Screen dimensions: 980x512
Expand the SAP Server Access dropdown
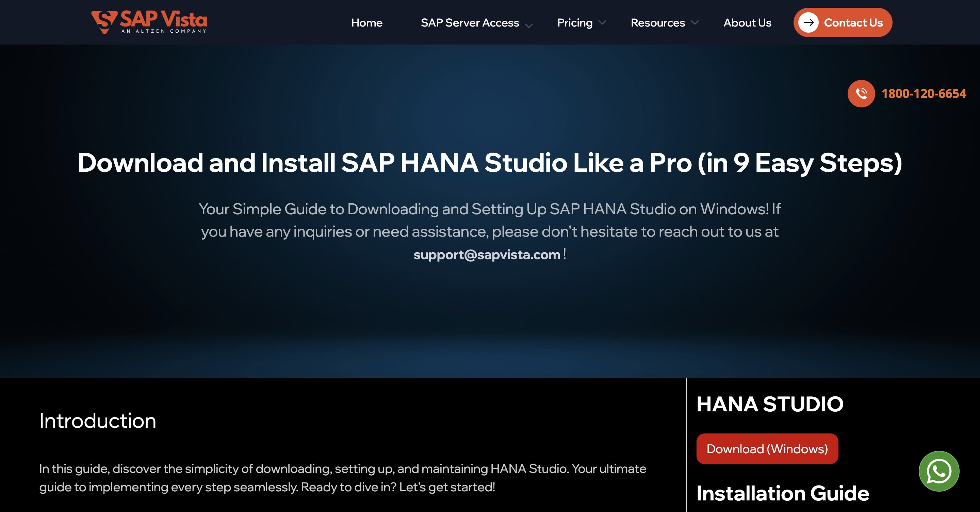470,22
